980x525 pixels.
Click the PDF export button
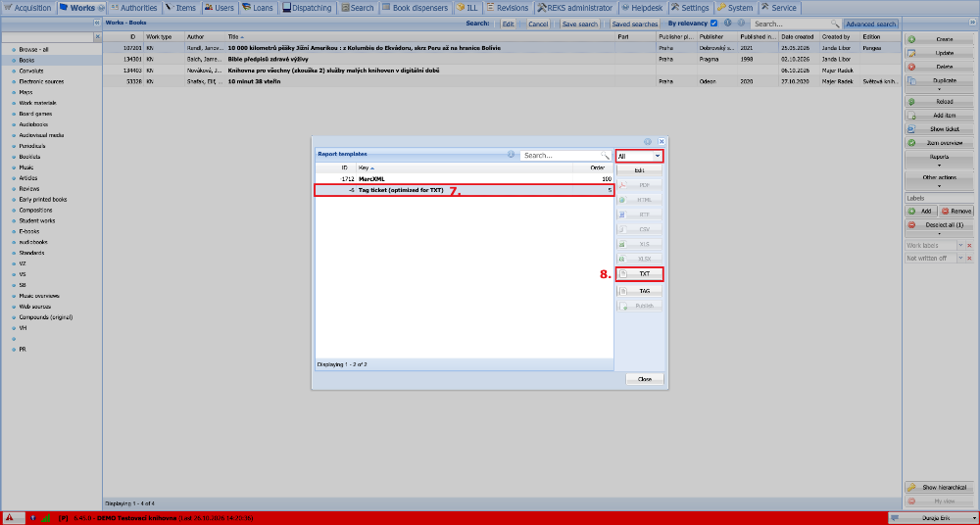[x=639, y=185]
